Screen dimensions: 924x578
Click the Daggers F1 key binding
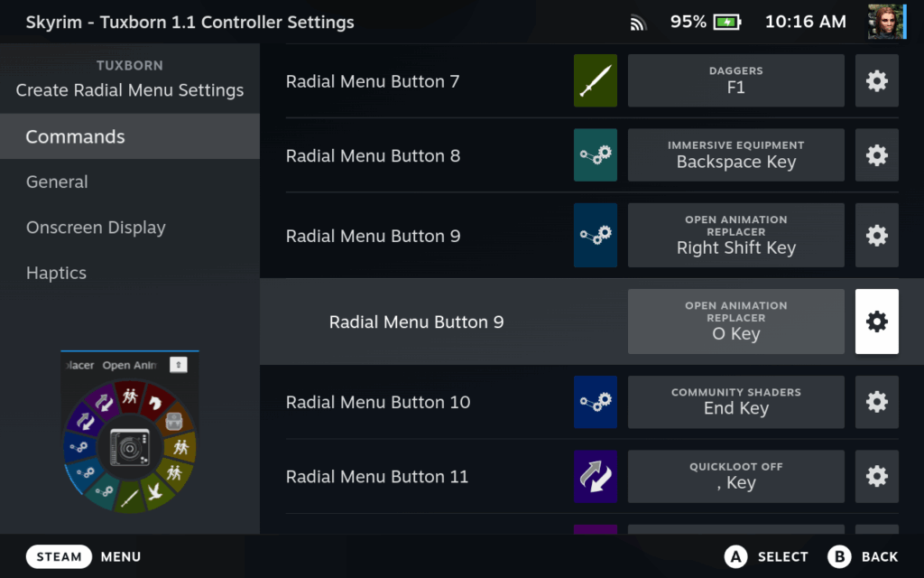pyautogui.click(x=735, y=80)
